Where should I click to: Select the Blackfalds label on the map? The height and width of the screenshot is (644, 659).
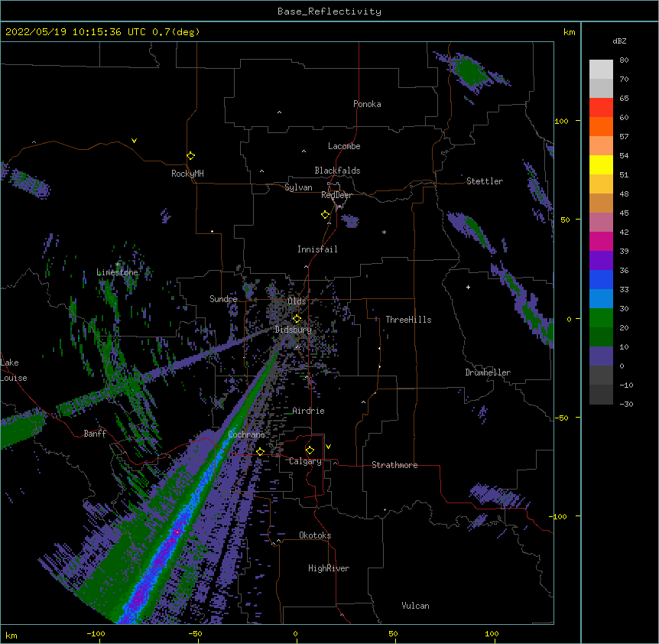click(337, 171)
